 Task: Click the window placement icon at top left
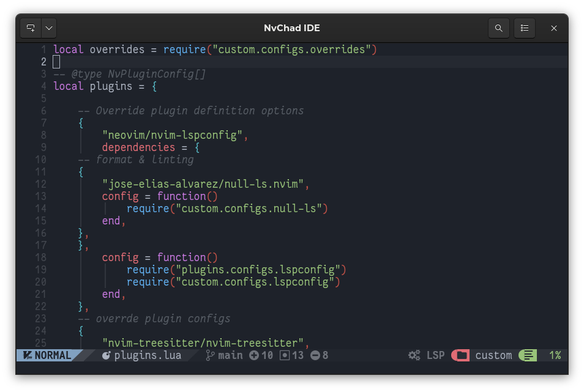click(x=29, y=28)
